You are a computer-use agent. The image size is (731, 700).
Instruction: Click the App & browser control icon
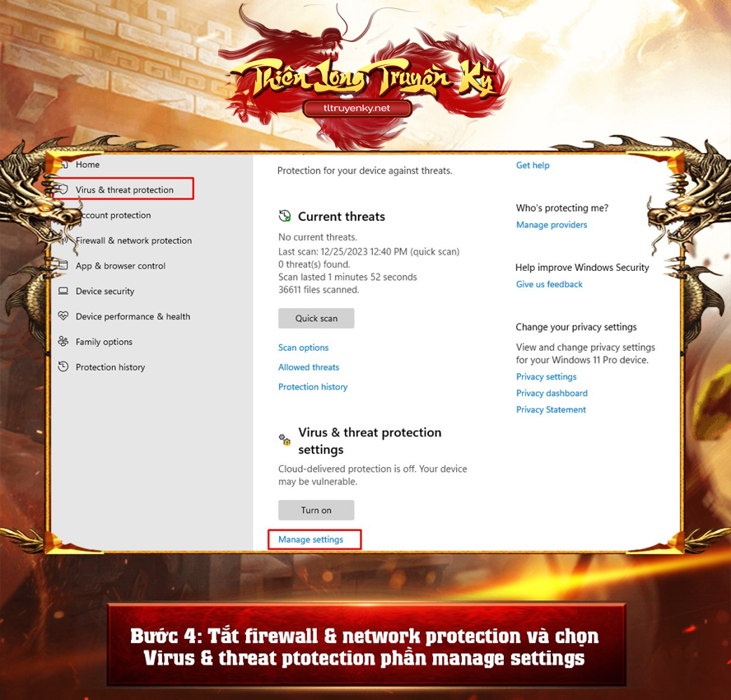(x=62, y=265)
